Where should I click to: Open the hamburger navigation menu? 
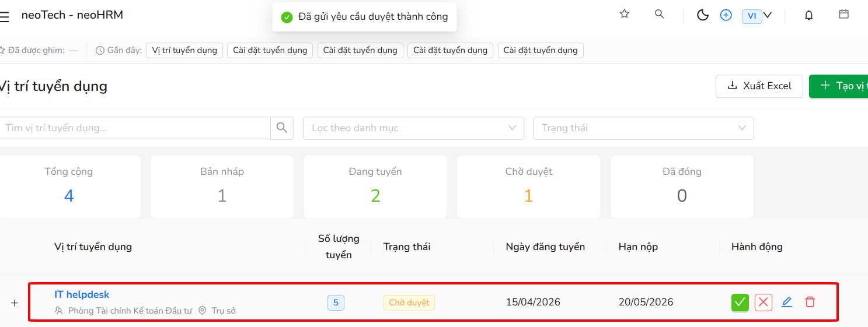coord(4,17)
